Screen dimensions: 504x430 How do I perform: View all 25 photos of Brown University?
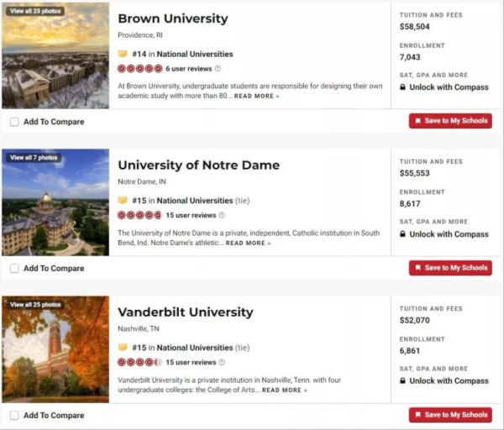(x=35, y=11)
